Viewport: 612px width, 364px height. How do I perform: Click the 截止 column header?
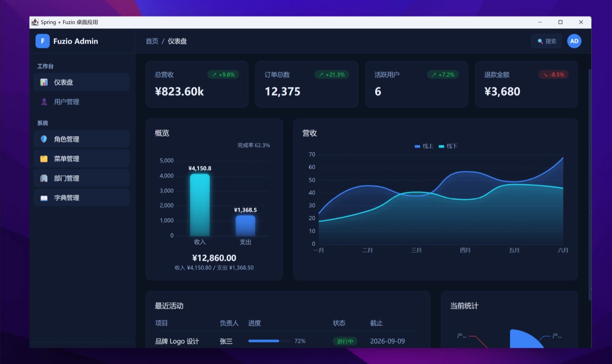pos(376,323)
